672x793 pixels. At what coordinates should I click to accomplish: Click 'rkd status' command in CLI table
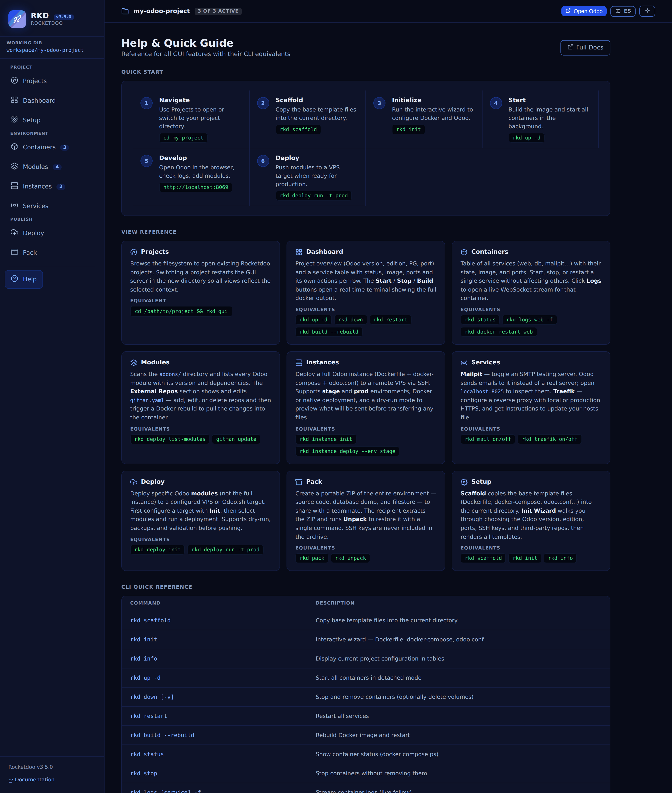pos(147,754)
